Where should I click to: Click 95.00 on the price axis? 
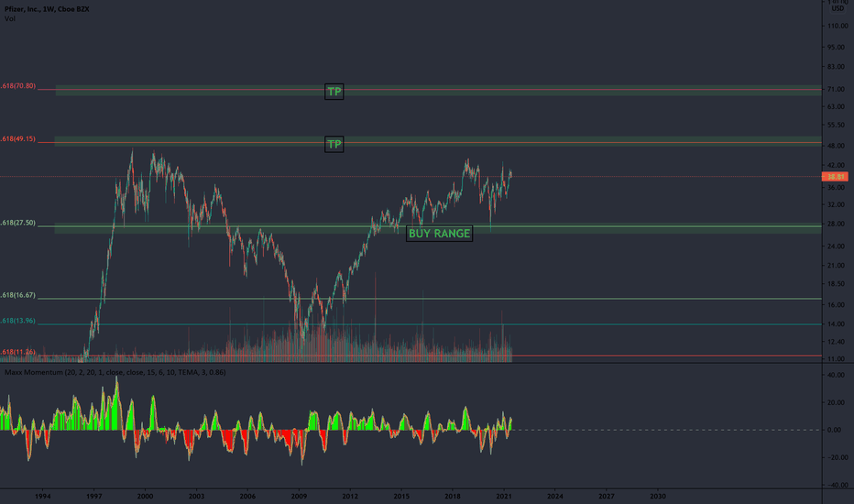[837, 48]
